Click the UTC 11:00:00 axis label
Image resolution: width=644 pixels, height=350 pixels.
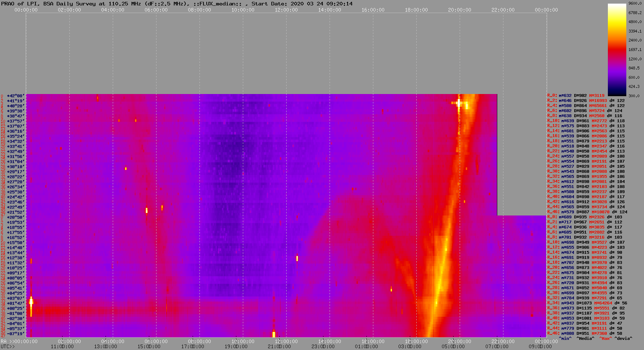[62, 347]
